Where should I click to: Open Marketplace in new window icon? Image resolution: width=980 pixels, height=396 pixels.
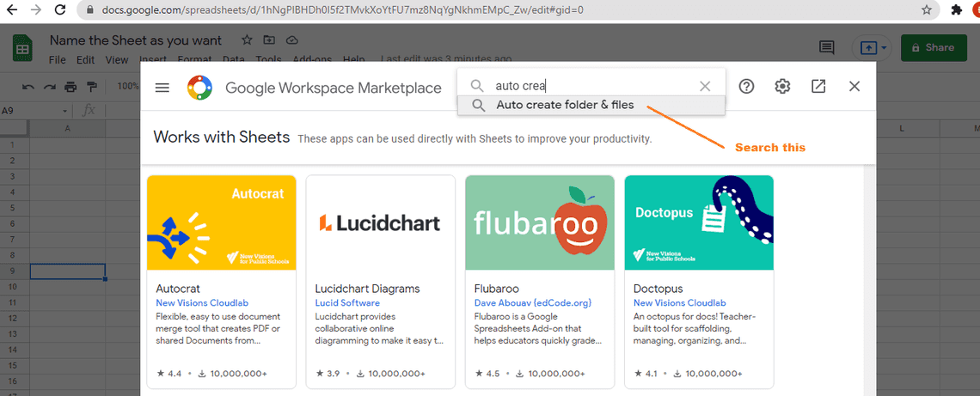pyautogui.click(x=818, y=86)
